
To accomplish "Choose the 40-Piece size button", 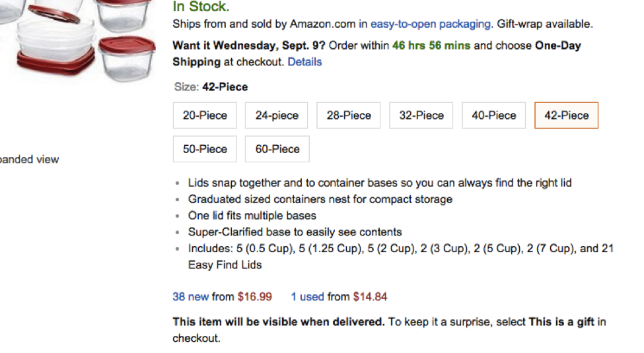I will click(493, 115).
